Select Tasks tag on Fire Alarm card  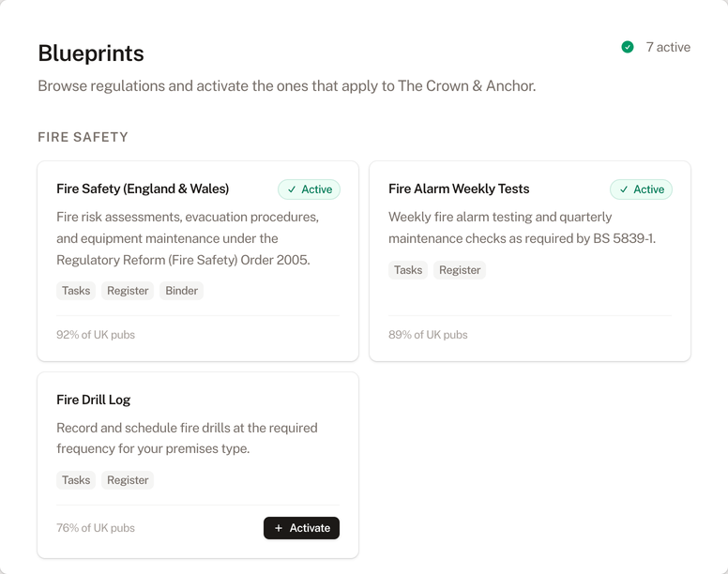[408, 270]
